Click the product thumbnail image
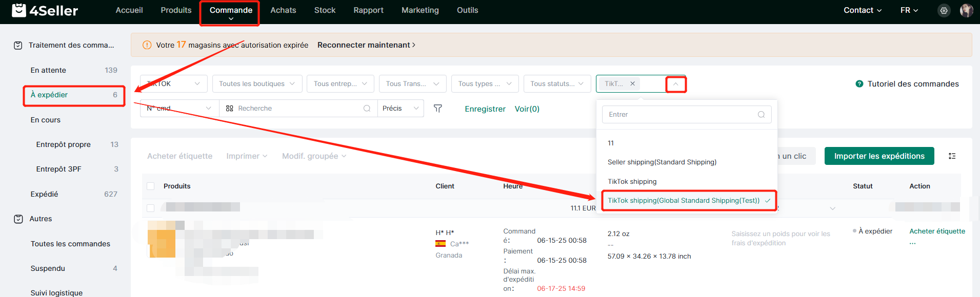The width and height of the screenshot is (980, 297). point(162,239)
